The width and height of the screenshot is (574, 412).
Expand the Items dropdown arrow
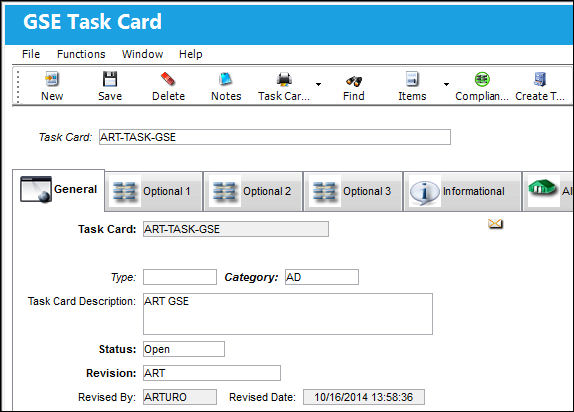click(x=446, y=84)
